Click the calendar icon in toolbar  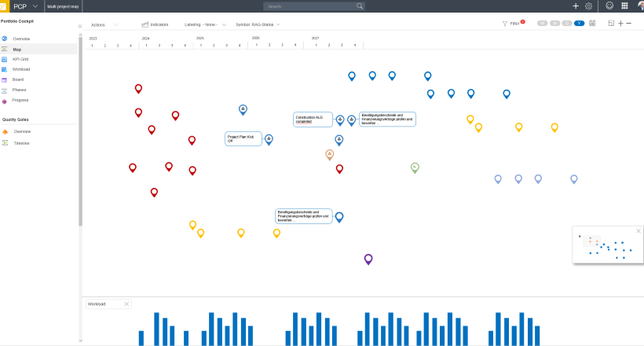[592, 24]
